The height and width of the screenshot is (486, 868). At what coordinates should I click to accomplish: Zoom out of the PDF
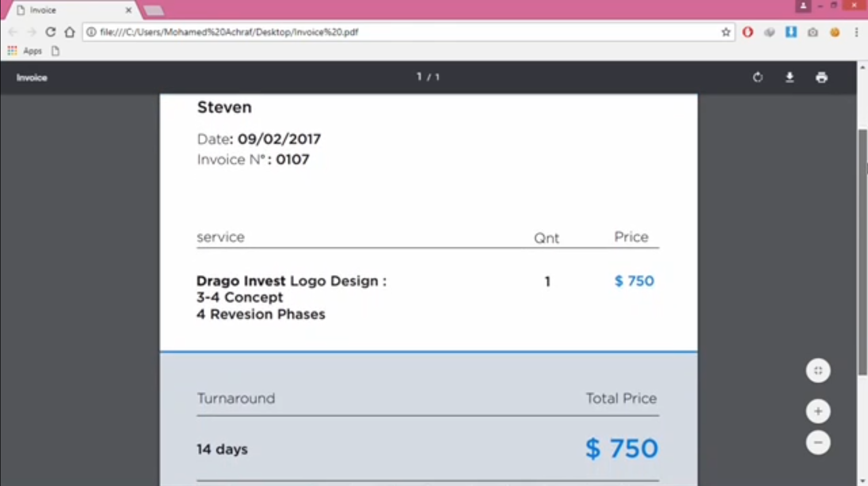[818, 443]
